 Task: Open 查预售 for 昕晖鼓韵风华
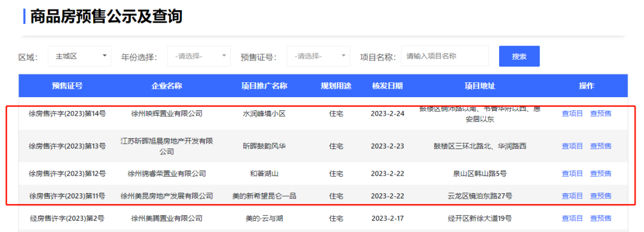coord(600,146)
